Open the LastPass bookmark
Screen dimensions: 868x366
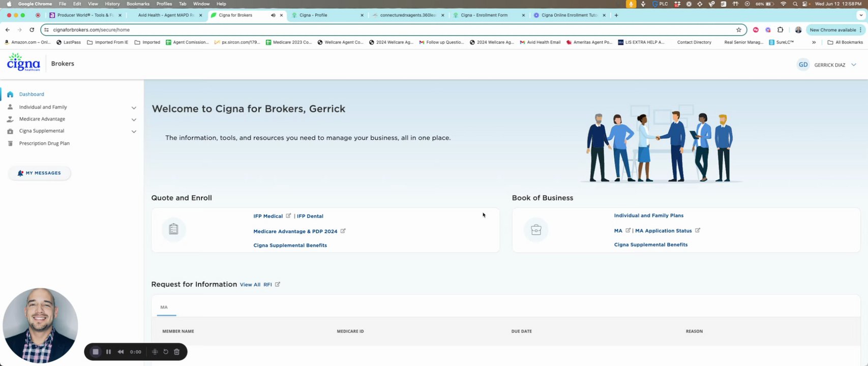[x=69, y=42]
